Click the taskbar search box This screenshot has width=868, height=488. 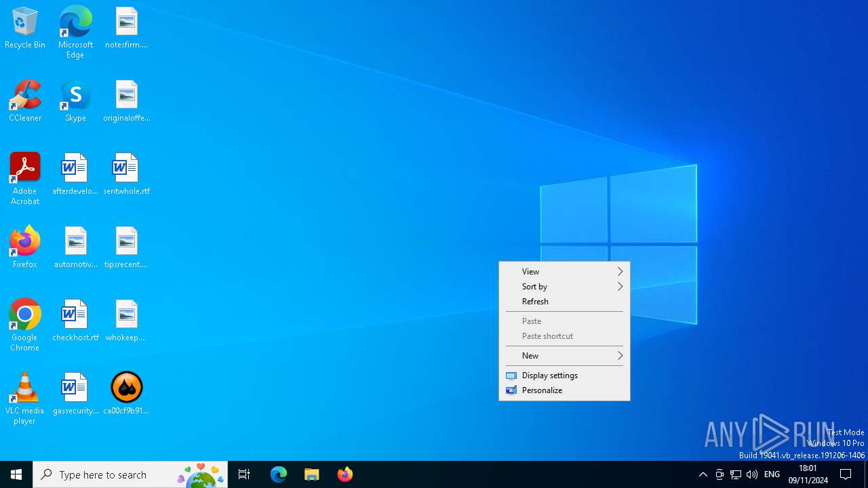pyautogui.click(x=130, y=474)
